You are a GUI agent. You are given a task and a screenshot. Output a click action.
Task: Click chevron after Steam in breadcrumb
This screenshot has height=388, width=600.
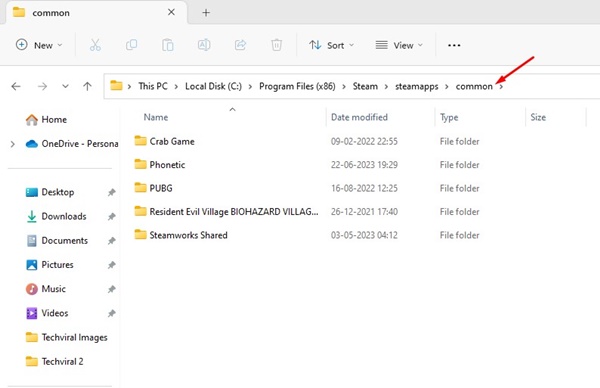click(386, 86)
